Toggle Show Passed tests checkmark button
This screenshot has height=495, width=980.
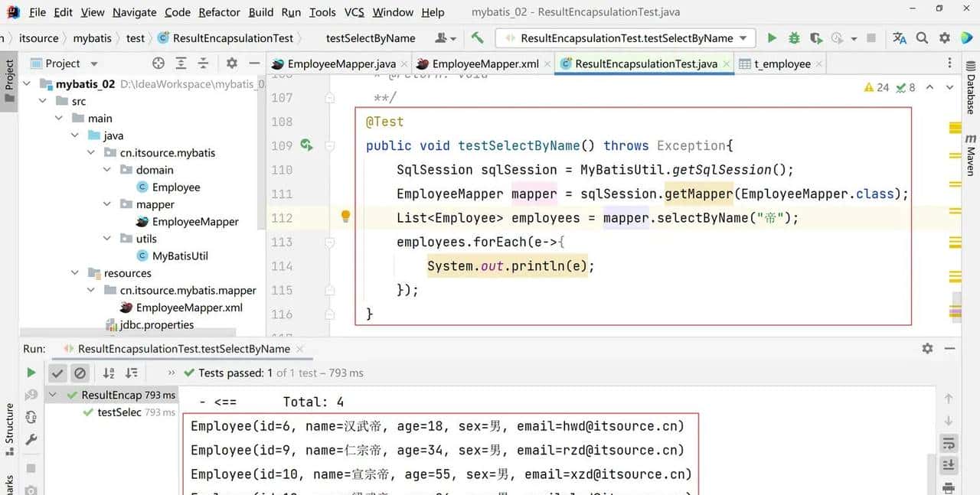point(57,373)
